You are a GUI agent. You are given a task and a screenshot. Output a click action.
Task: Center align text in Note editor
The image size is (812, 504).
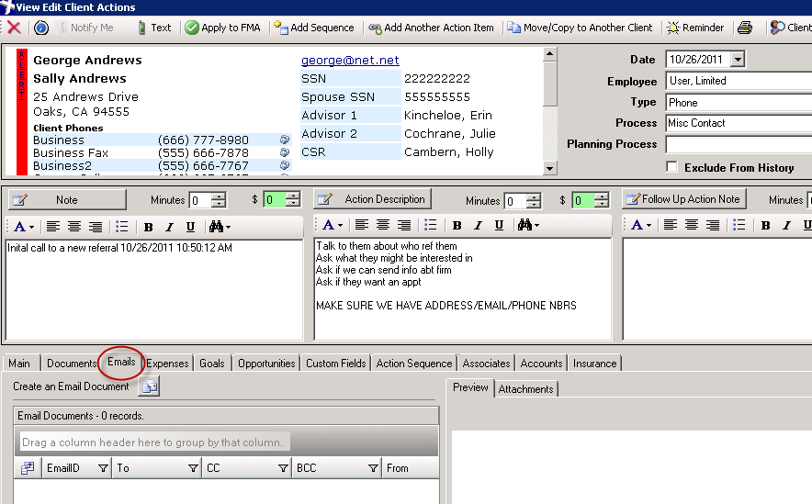(x=74, y=227)
